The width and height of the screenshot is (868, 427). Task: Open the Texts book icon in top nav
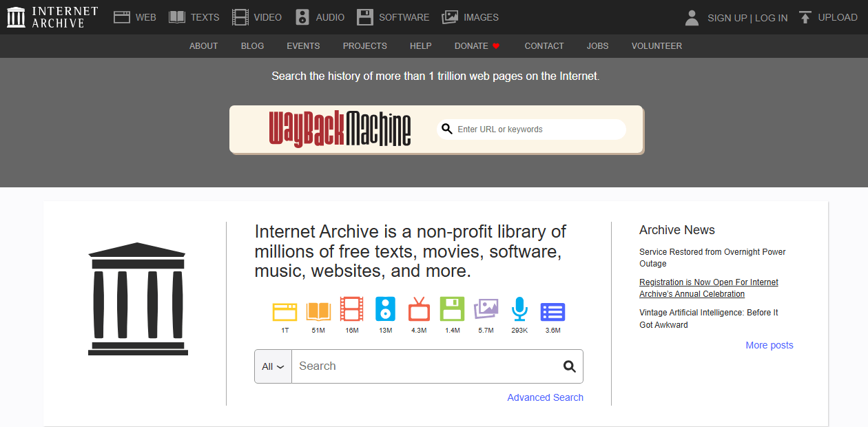(x=177, y=17)
